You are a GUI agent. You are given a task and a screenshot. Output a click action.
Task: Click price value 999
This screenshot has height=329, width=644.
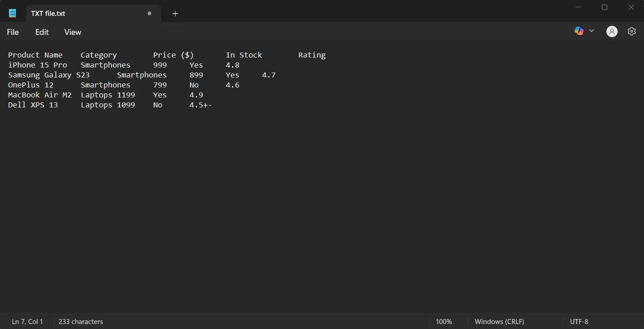tap(160, 65)
